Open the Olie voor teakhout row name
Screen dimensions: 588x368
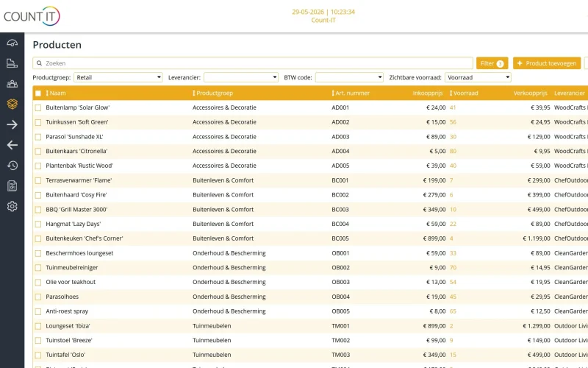71,282
